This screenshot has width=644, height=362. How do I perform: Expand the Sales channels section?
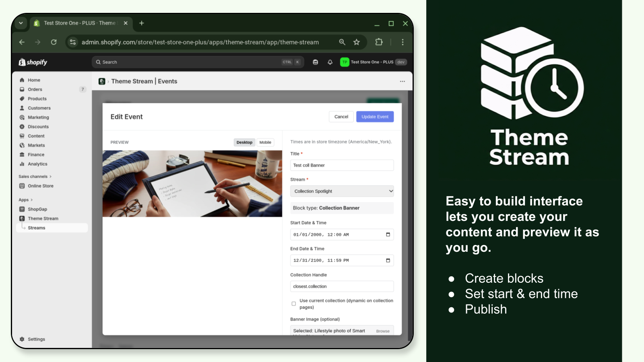[x=34, y=176]
